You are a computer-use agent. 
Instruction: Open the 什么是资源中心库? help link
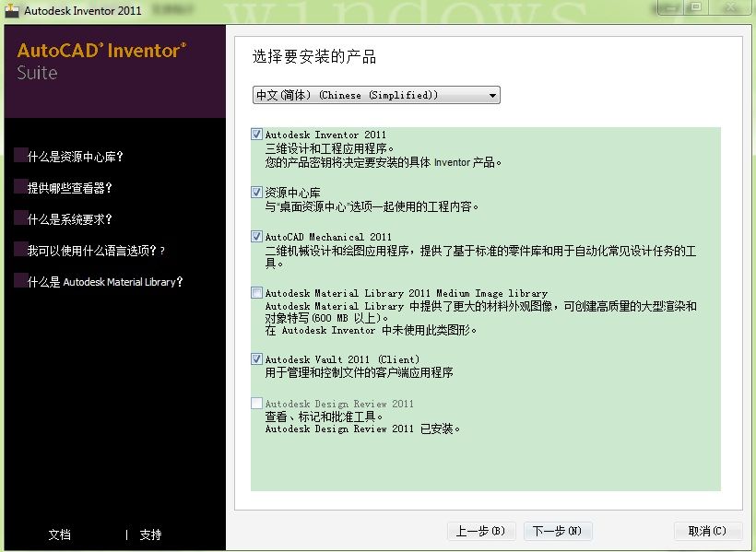pos(76,157)
